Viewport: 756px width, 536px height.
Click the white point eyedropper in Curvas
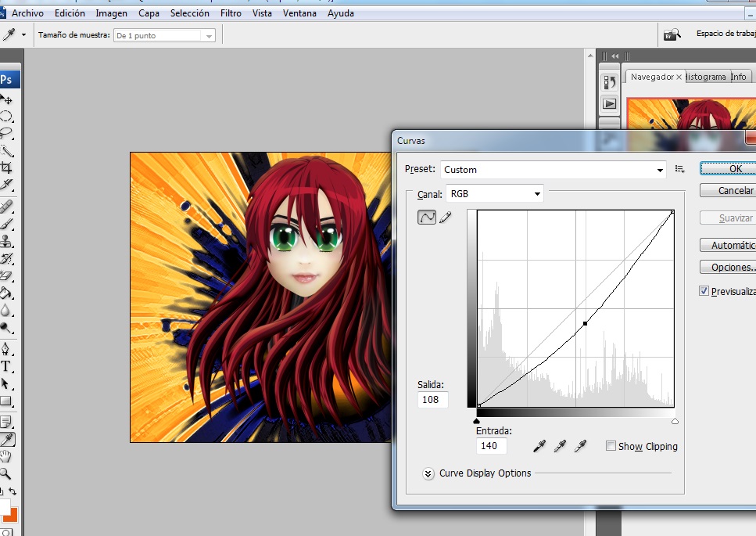pos(580,446)
